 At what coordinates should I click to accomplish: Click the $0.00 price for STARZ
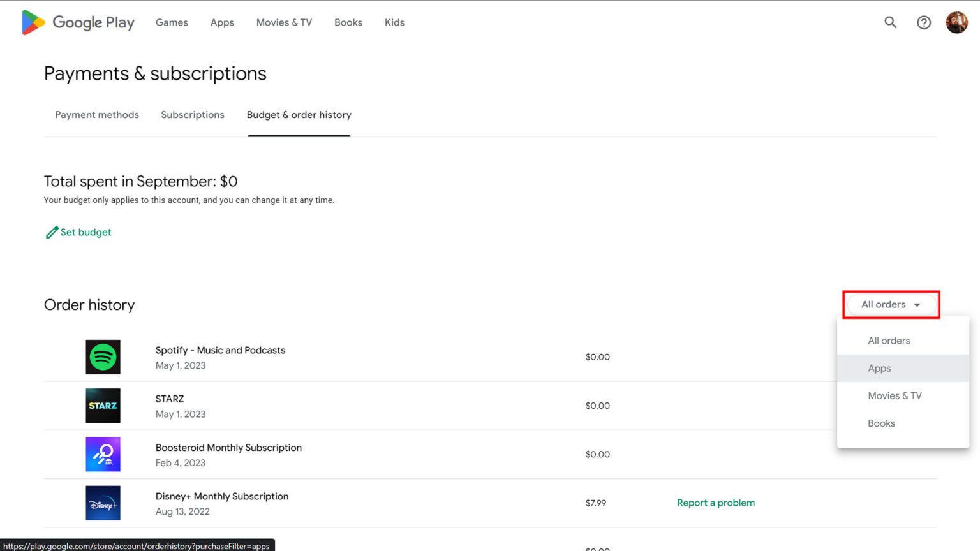coord(598,406)
